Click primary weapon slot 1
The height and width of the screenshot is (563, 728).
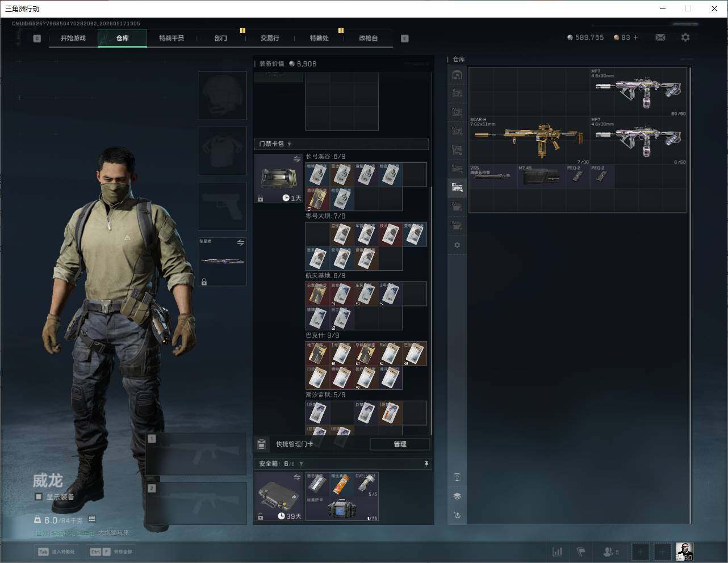click(x=196, y=454)
